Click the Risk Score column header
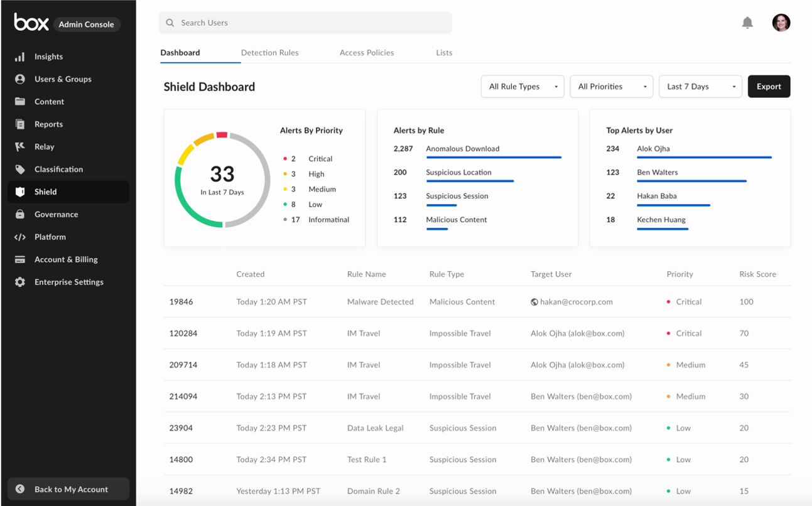 tap(758, 274)
